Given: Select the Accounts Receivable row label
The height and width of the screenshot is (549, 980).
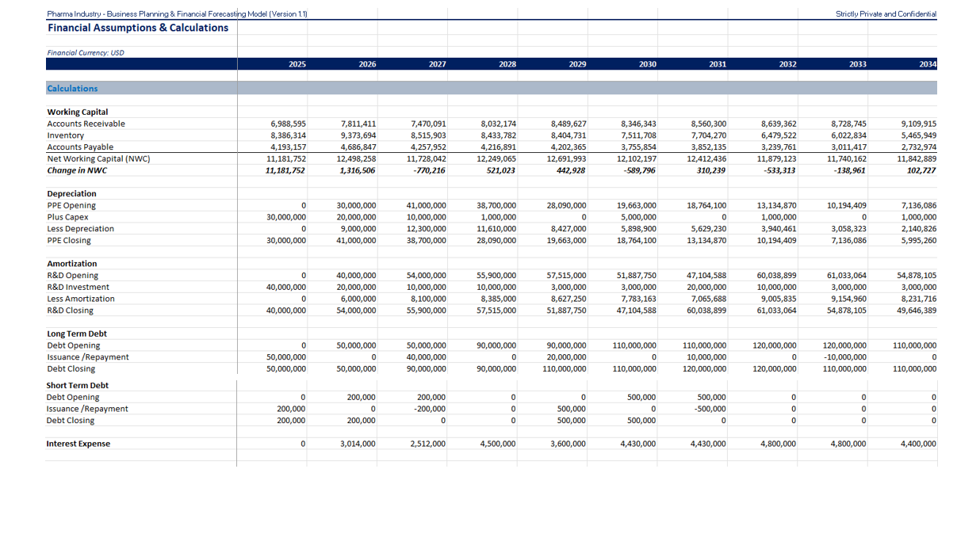Looking at the screenshot, I should point(86,124).
